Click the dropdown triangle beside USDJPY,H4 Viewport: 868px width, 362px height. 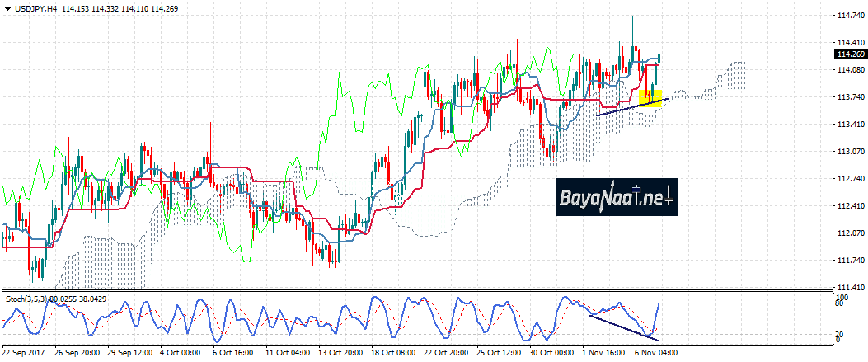[x=7, y=8]
